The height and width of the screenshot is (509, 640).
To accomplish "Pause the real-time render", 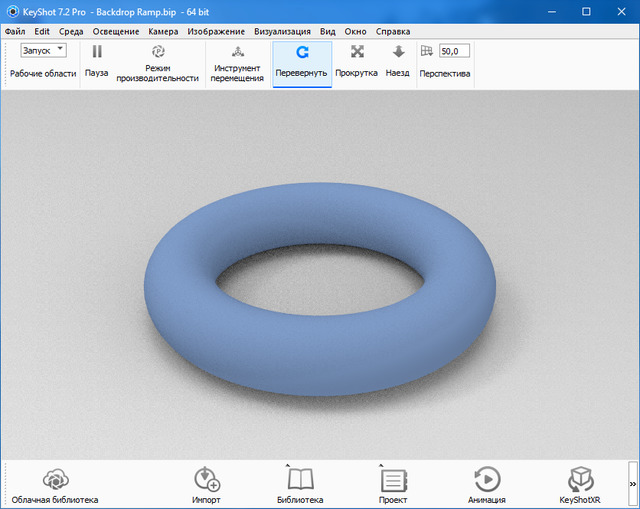I will 97,60.
